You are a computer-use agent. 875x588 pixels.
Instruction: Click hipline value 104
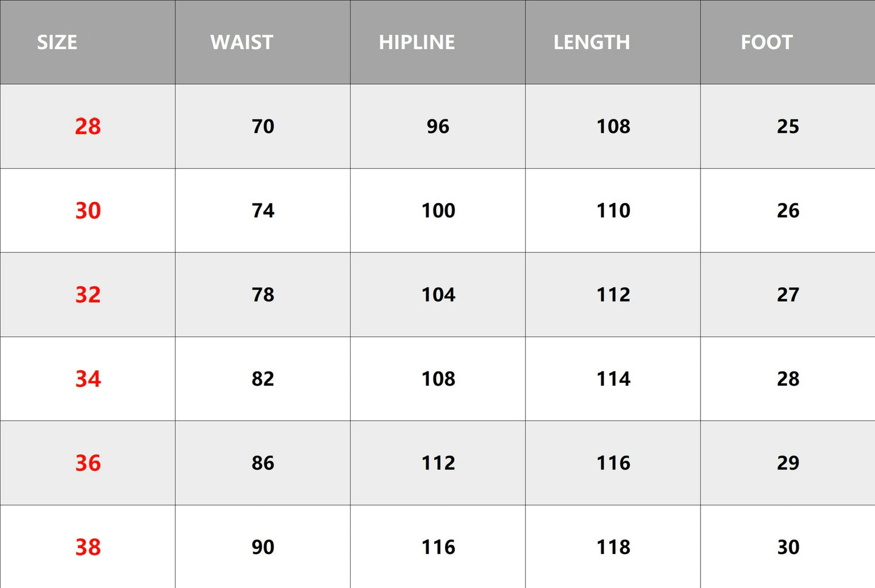438,295
